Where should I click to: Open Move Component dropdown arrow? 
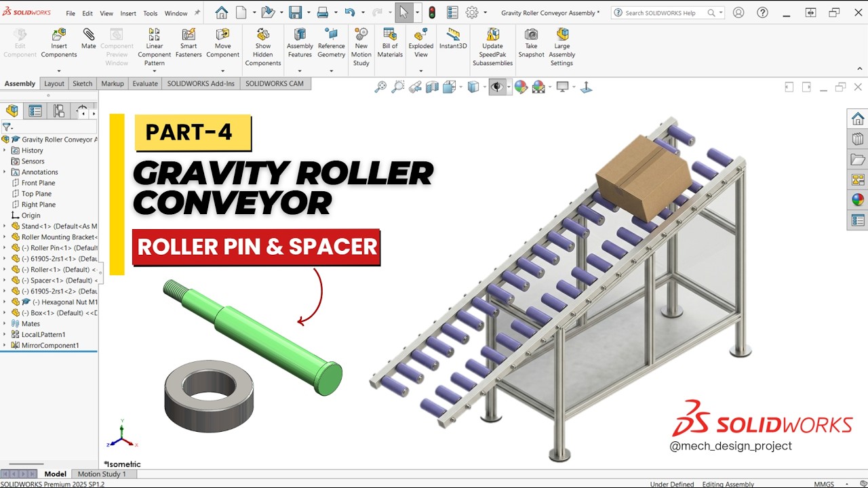point(222,70)
